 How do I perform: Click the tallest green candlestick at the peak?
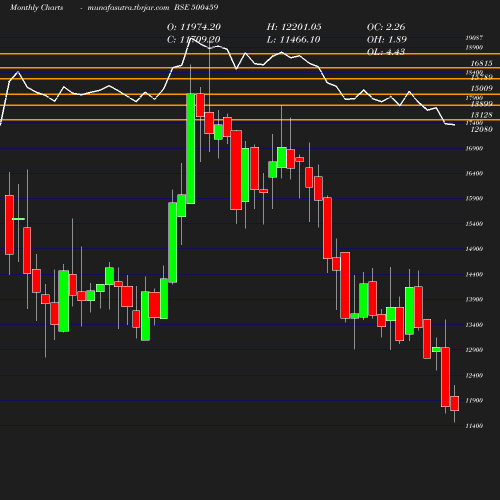coord(191,149)
